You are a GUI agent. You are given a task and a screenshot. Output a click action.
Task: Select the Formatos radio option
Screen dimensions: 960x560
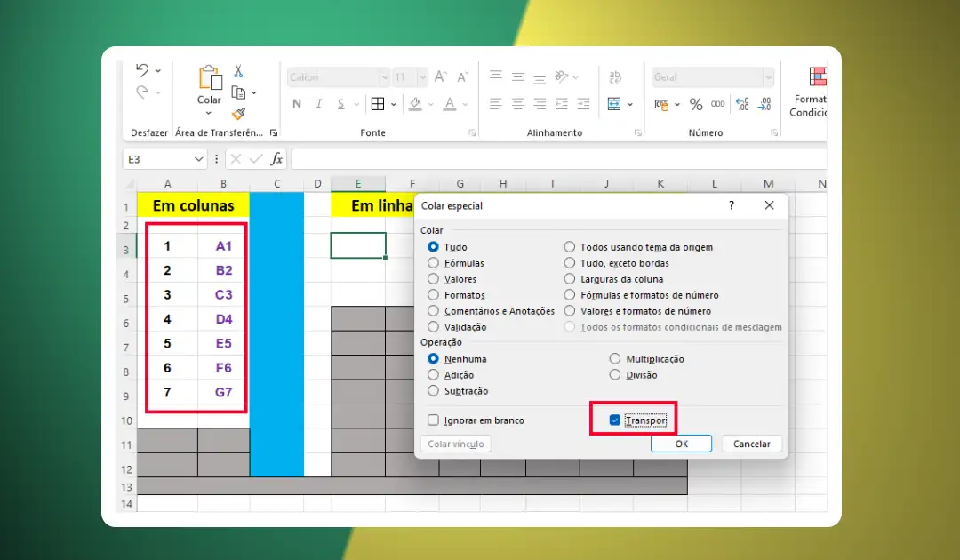coord(433,294)
